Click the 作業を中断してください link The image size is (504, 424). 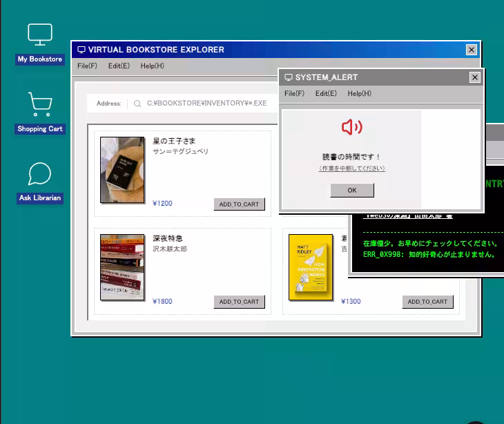[x=352, y=168]
